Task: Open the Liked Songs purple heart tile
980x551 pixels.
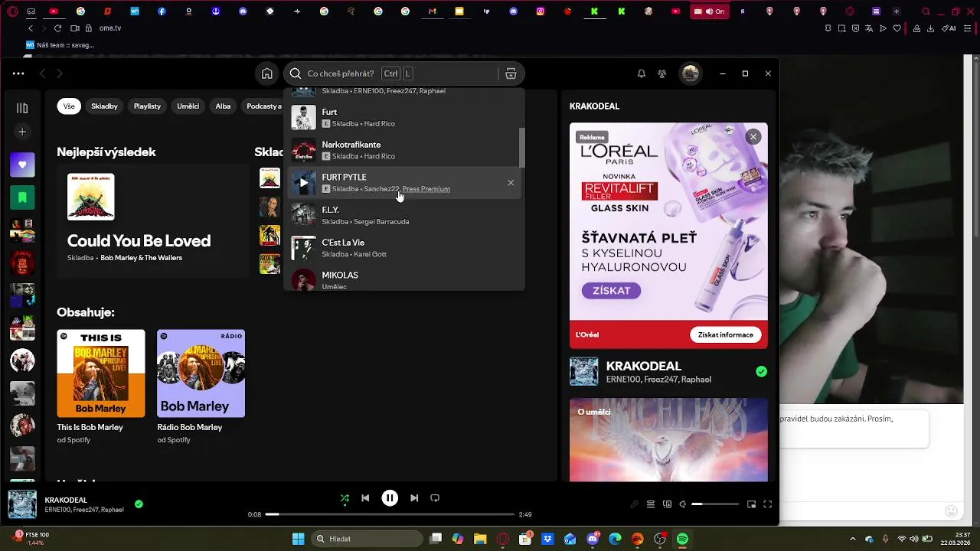Action: point(22,165)
